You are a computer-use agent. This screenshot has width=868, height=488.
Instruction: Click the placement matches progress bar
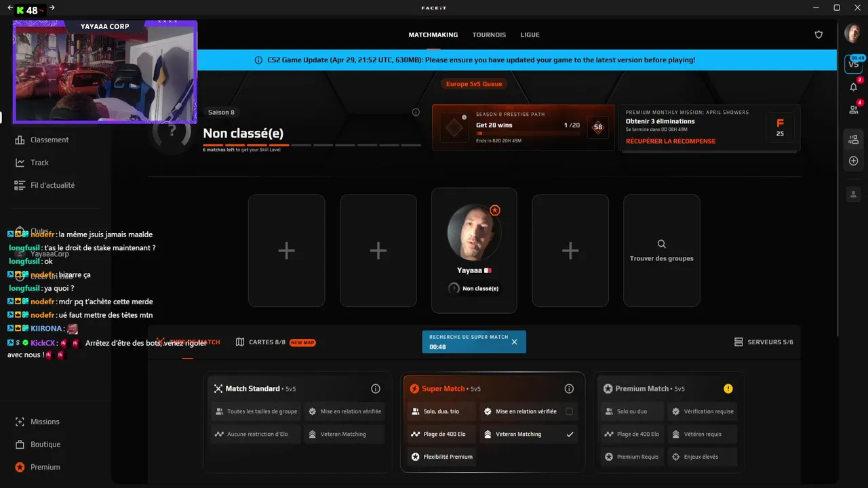[312, 145]
